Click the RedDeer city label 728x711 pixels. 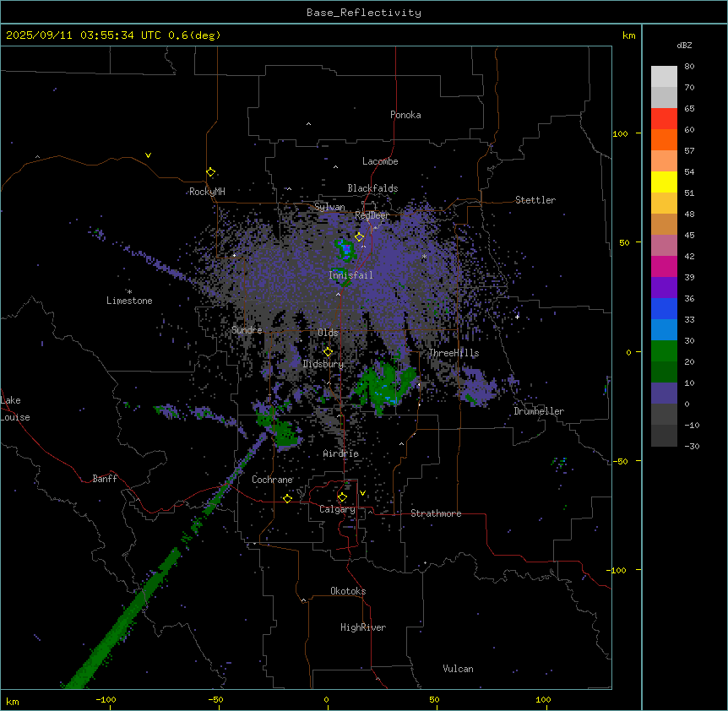[372, 215]
